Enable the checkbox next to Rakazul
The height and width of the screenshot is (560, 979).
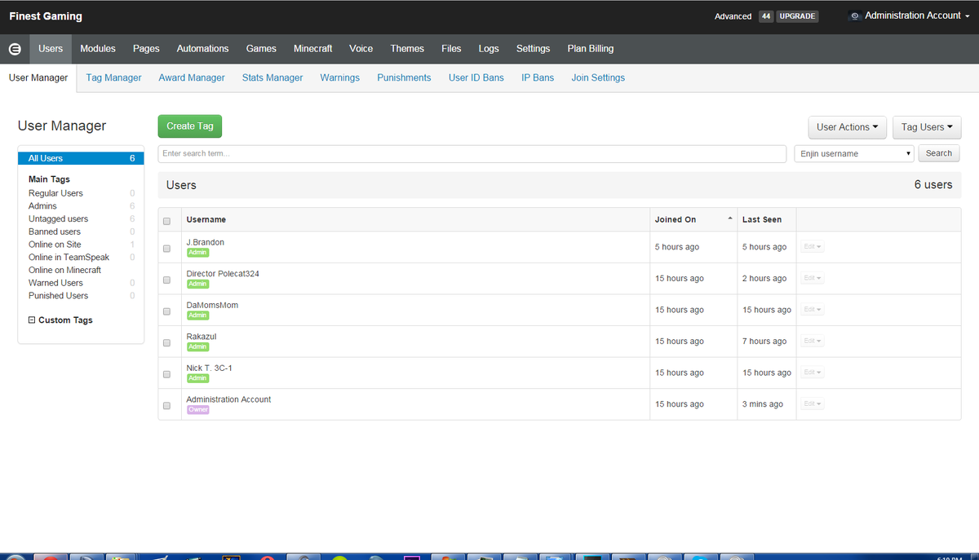tap(167, 342)
